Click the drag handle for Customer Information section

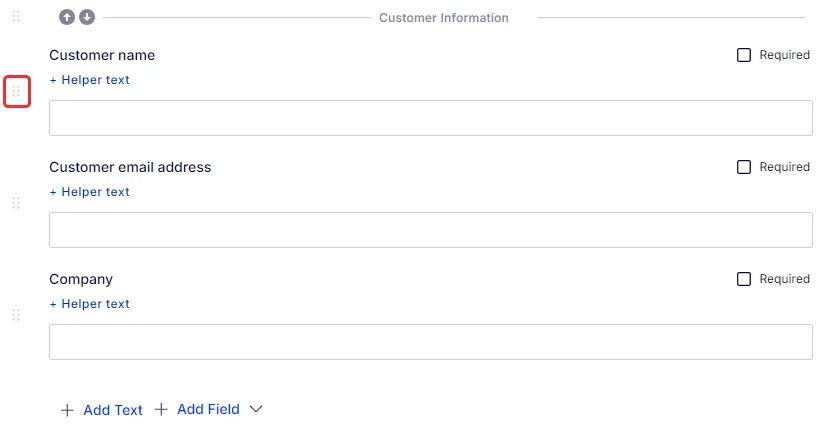[x=16, y=16]
